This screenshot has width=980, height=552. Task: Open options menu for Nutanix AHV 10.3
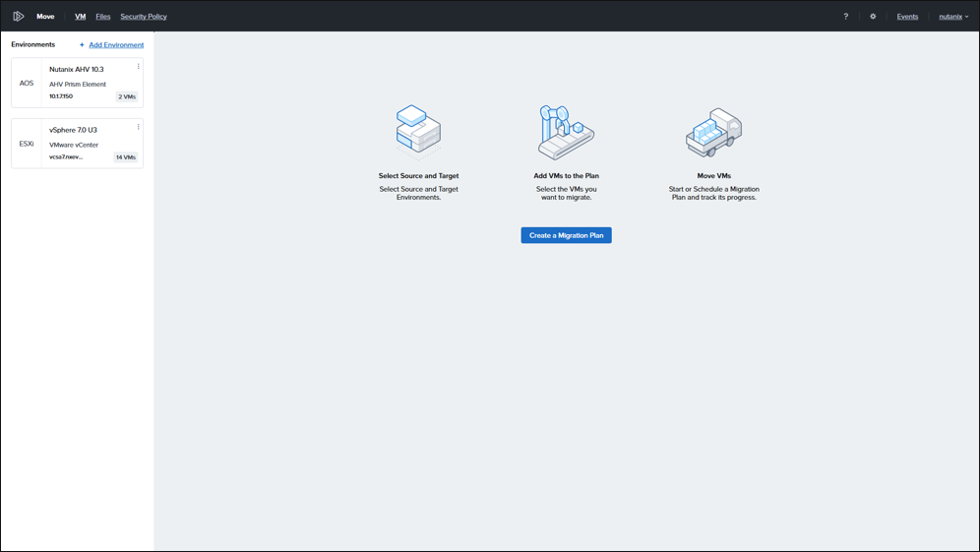138,67
